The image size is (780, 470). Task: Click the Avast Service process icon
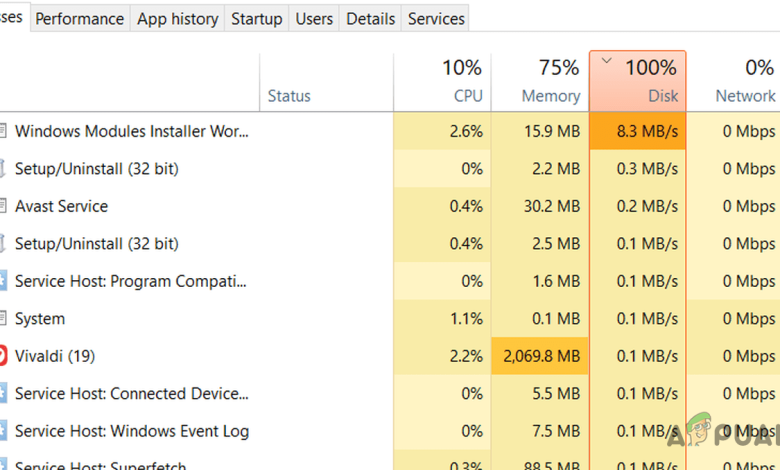point(3,206)
